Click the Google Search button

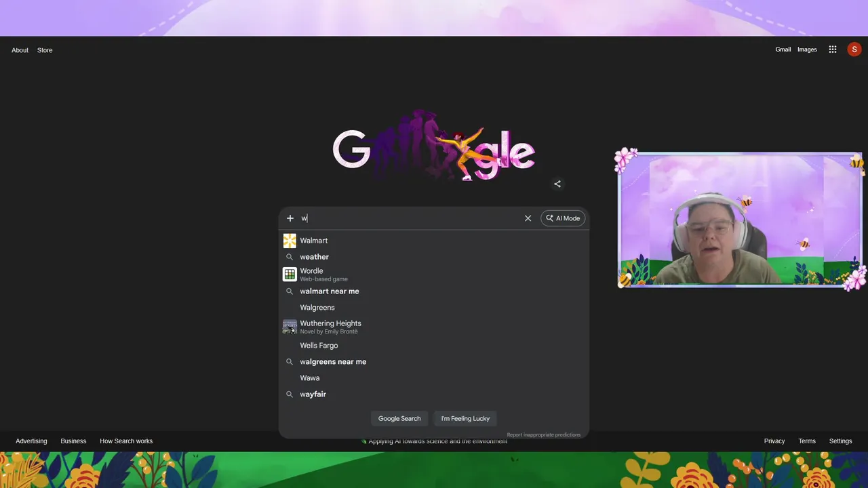click(x=399, y=418)
